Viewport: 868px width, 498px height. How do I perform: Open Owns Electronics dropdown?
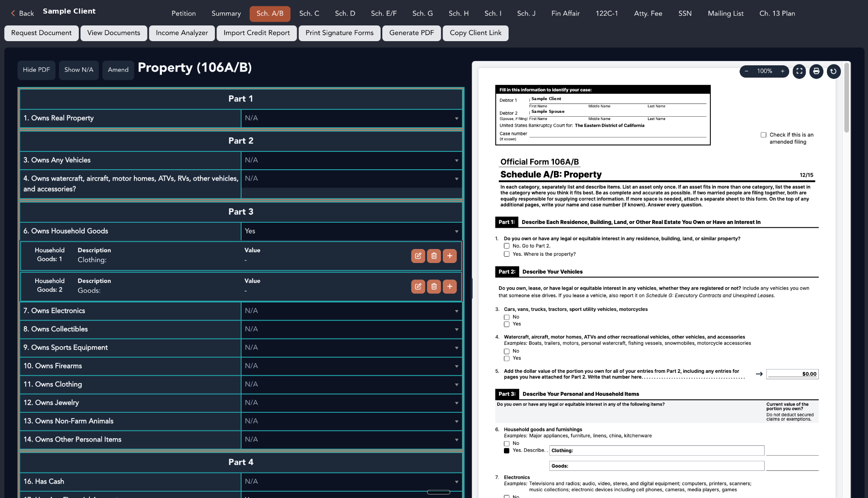click(351, 311)
